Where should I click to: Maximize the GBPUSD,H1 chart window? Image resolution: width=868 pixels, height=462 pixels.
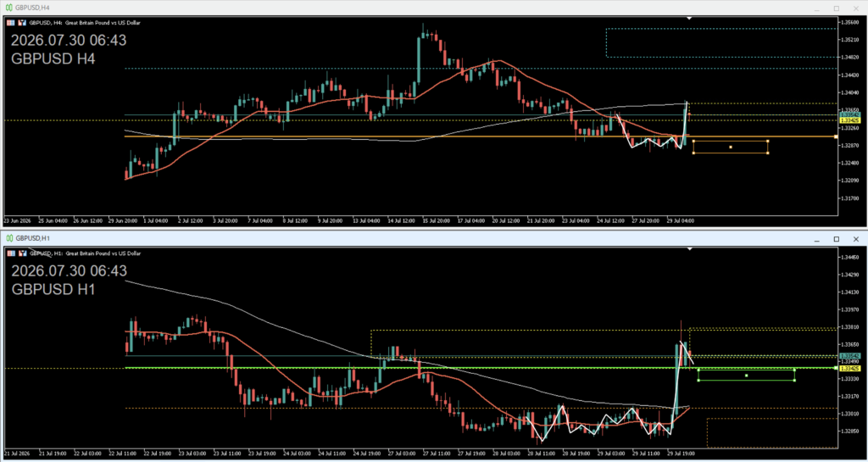click(837, 239)
